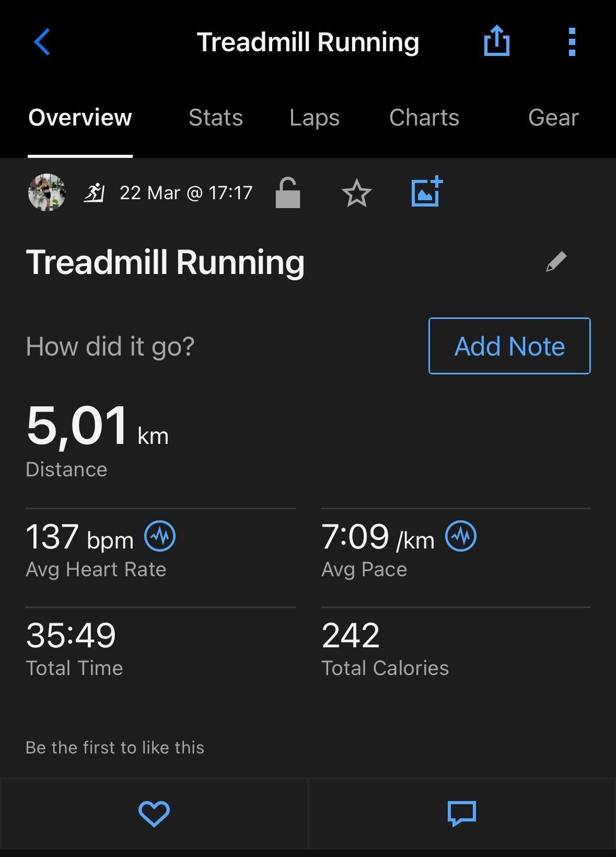This screenshot has width=616, height=857.
Task: Add a photo to the activity
Action: tap(427, 191)
